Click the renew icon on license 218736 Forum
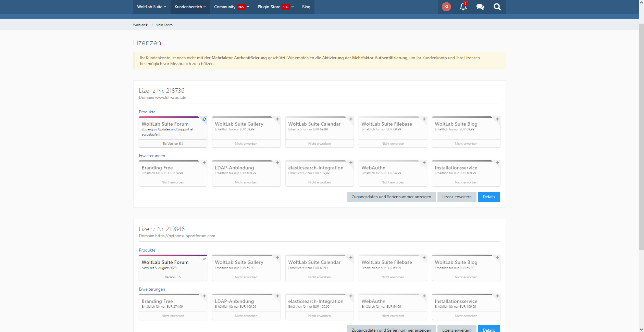 204,119
